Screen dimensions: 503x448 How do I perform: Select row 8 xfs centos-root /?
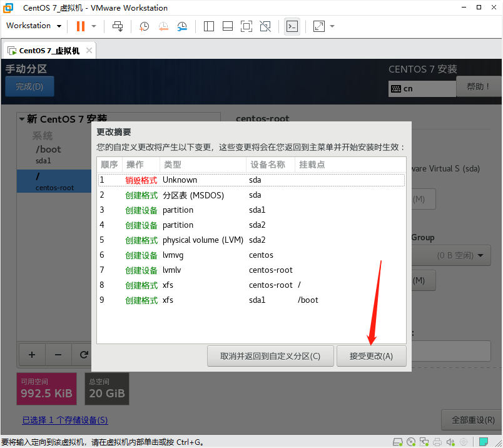click(251, 285)
